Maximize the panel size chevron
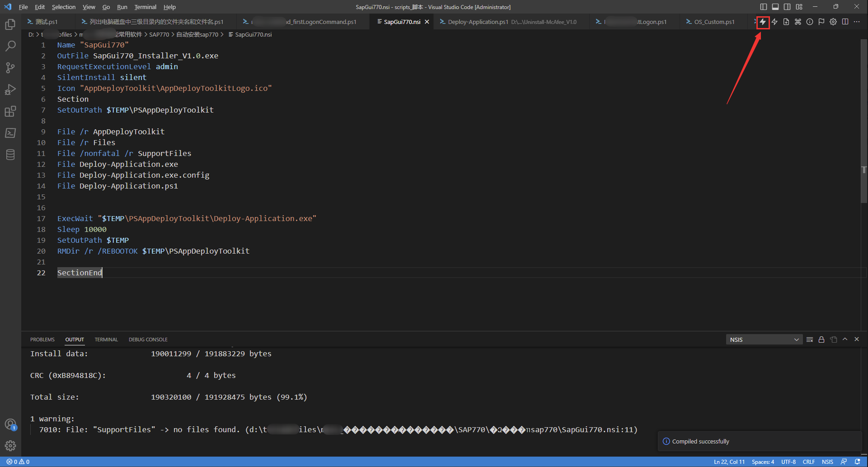Viewport: 868px width, 467px height. pos(845,339)
